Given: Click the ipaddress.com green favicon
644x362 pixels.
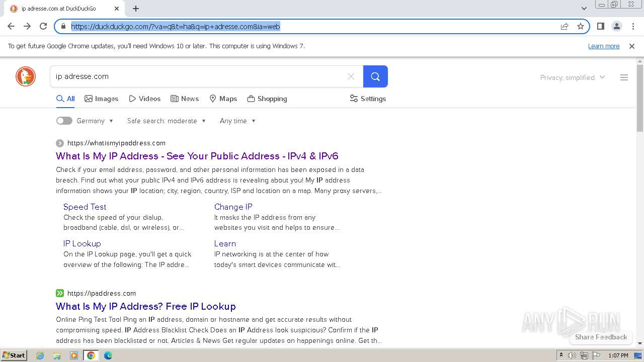Looking at the screenshot, I should tap(60, 293).
